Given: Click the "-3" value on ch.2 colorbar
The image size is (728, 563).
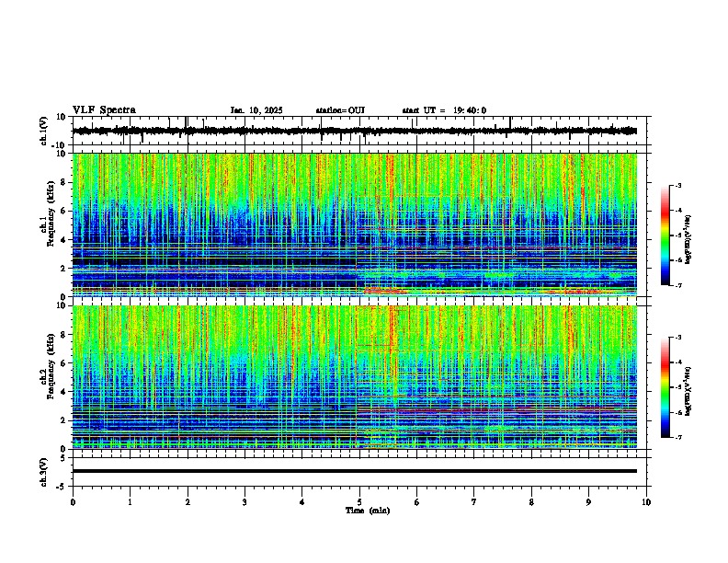Looking at the screenshot, I should (677, 338).
